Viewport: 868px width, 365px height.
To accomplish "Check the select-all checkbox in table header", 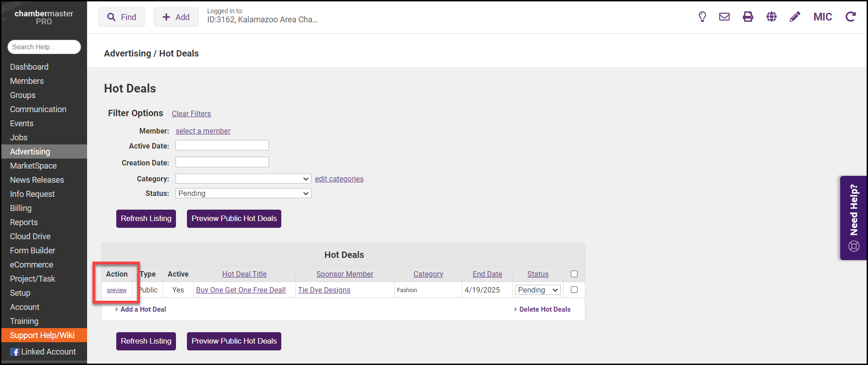I will (x=574, y=274).
